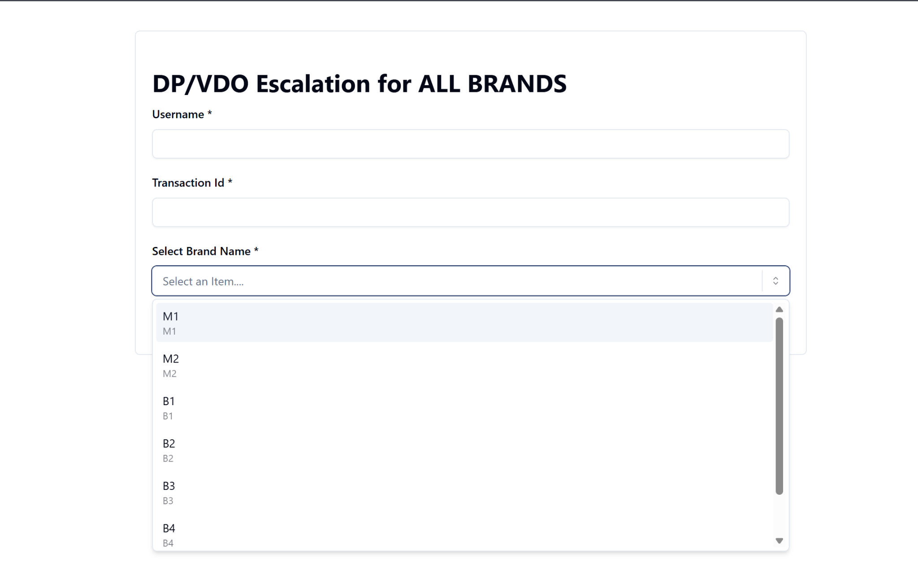The width and height of the screenshot is (918, 588).
Task: Click the required asterisk beside Username
Action: [209, 114]
